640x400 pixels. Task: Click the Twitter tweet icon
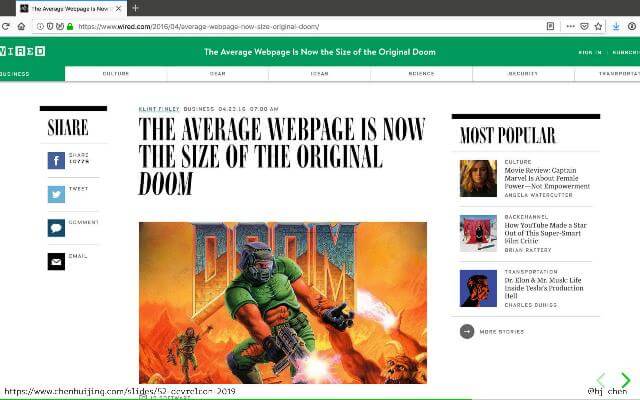click(56, 195)
